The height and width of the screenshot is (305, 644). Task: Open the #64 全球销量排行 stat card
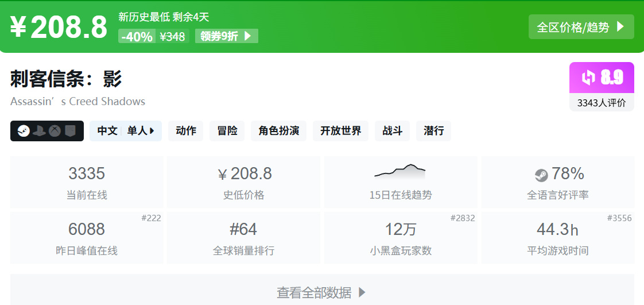pos(243,238)
